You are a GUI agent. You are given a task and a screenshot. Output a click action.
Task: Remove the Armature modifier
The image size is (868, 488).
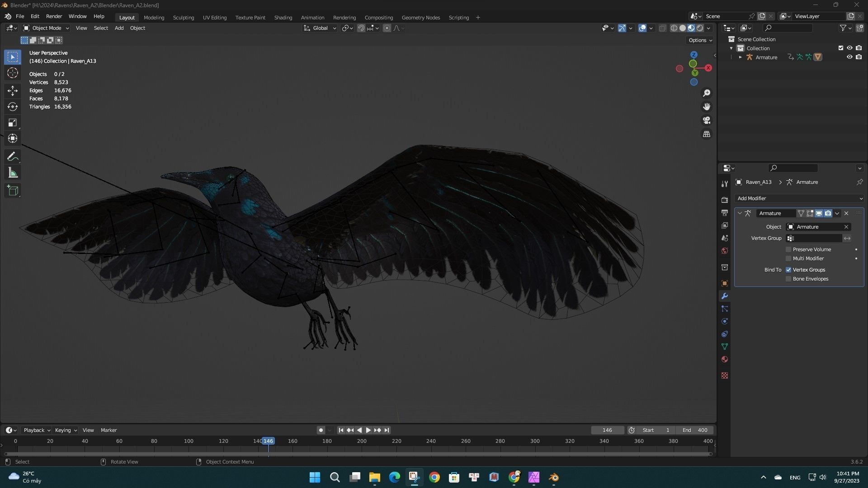coord(846,213)
